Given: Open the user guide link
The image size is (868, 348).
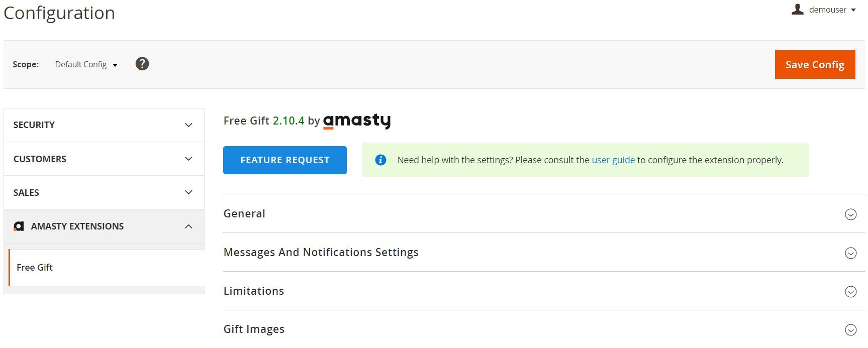Looking at the screenshot, I should click(x=613, y=160).
